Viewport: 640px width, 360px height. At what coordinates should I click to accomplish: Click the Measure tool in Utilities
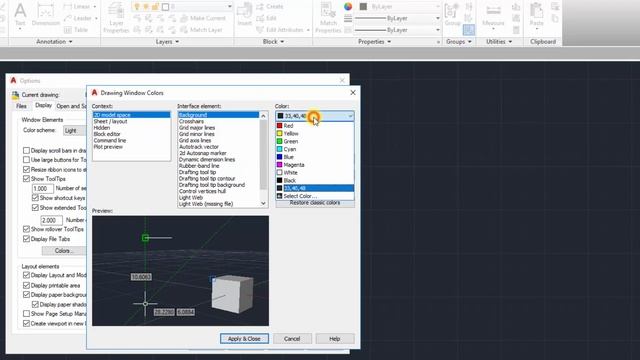pos(493,16)
